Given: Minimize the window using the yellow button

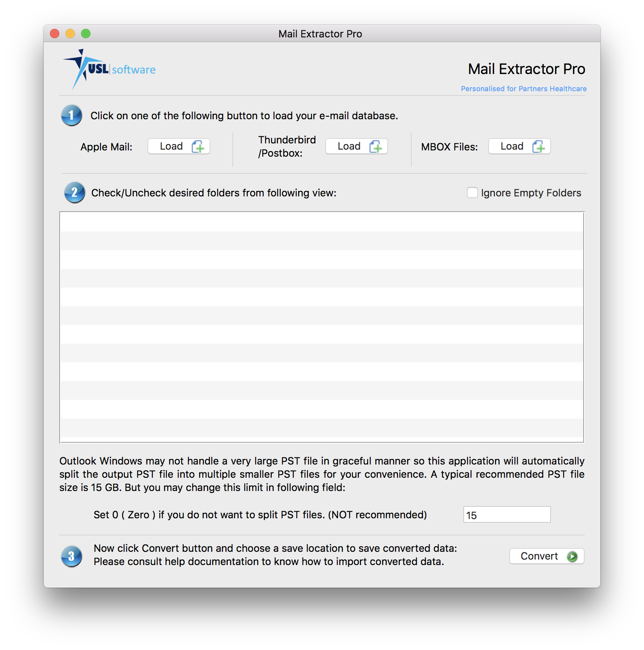Looking at the screenshot, I should coord(70,34).
